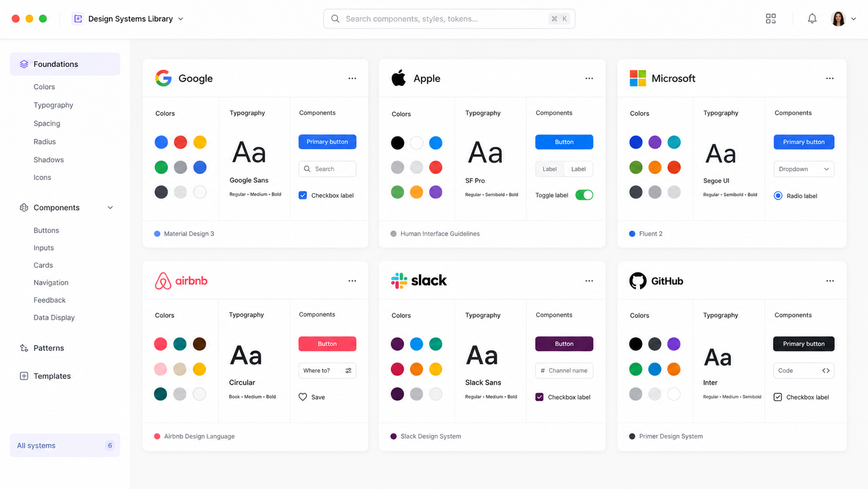Click the filter sliders icon in Where to field

(x=348, y=371)
